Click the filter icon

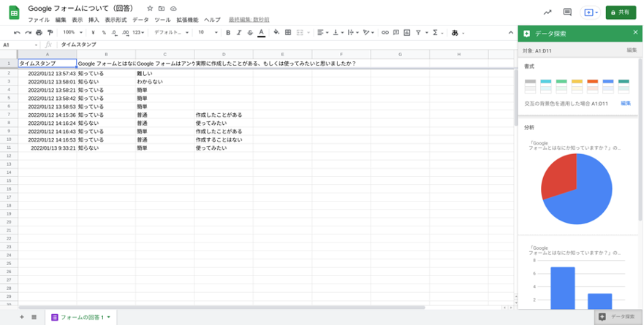coord(418,32)
